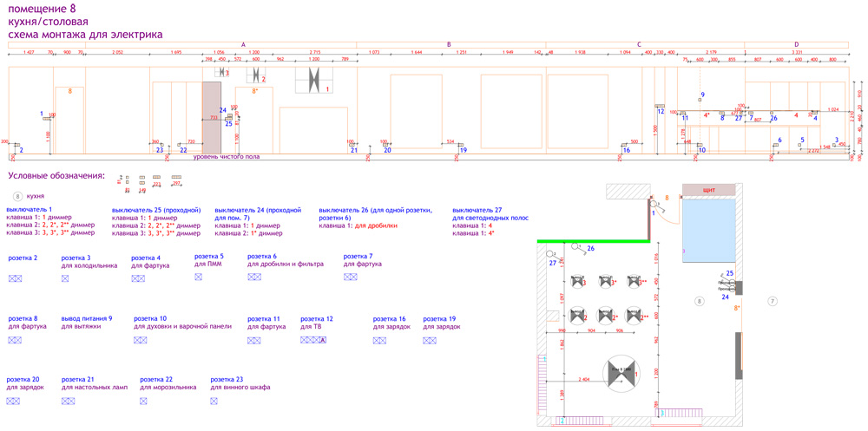Select the TV socket symbol for розетка 12
Image resolution: width=868 pixels, height=431 pixels.
[312, 341]
